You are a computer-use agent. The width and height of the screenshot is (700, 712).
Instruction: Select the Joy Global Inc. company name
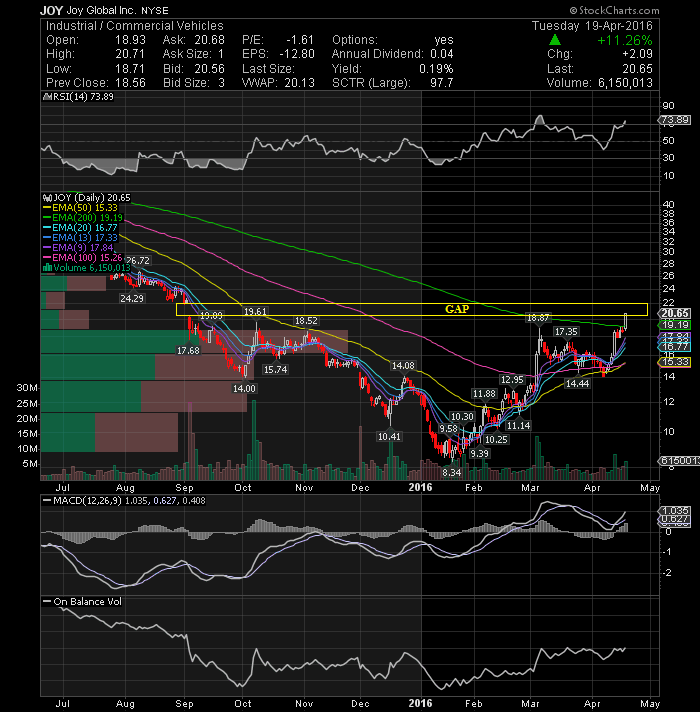(x=102, y=10)
